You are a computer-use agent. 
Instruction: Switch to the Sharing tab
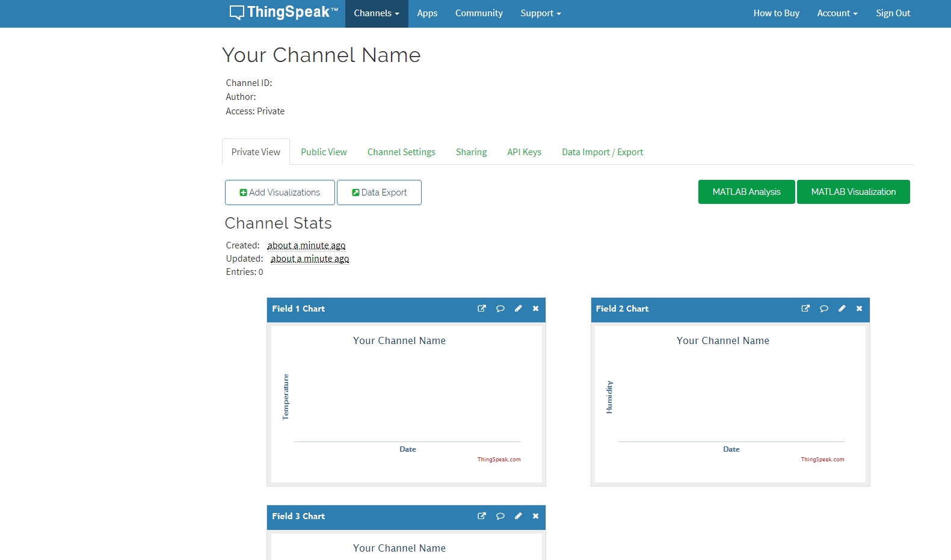point(471,152)
